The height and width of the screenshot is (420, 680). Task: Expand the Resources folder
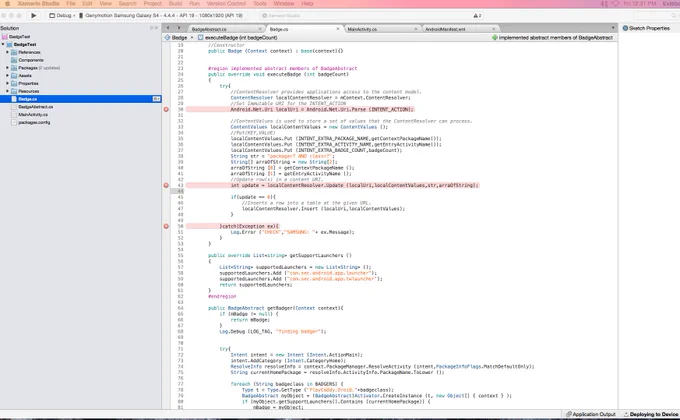7,91
